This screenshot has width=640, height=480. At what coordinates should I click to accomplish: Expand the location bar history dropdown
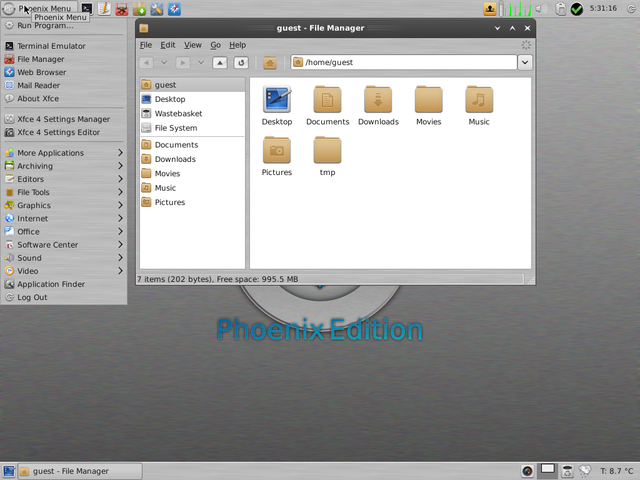(x=525, y=62)
